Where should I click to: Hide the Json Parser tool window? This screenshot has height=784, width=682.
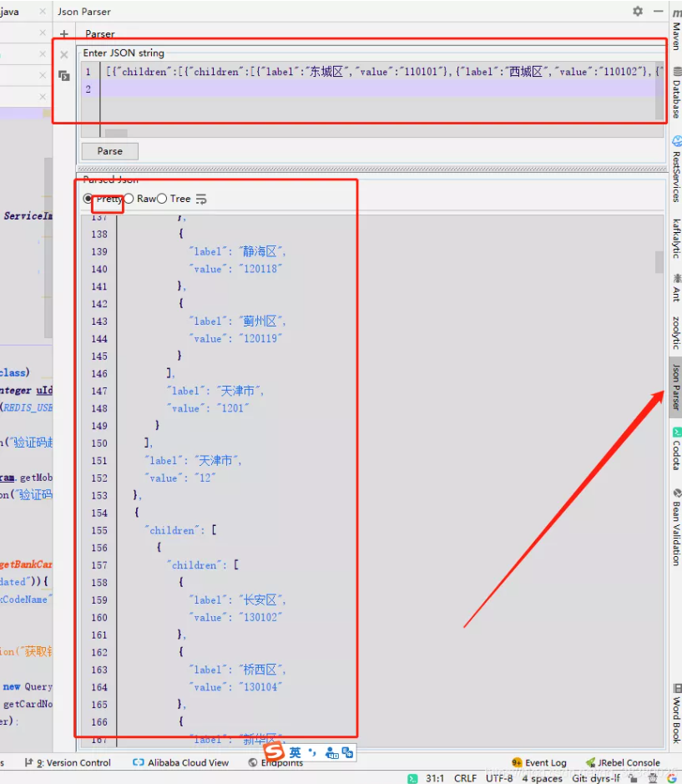658,11
